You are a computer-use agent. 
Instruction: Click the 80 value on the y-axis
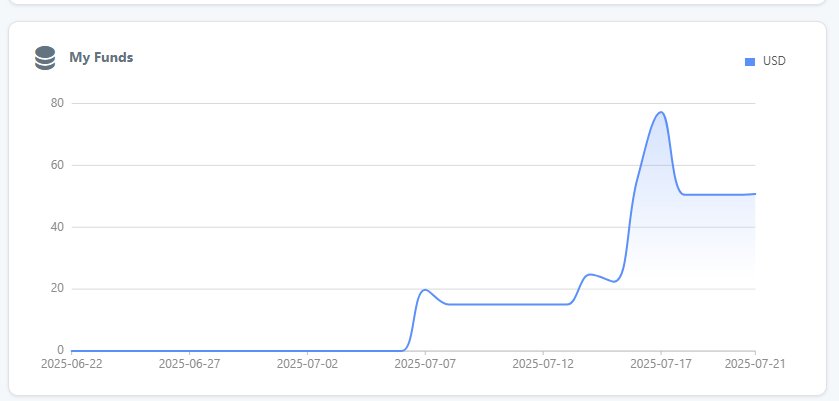click(57, 103)
